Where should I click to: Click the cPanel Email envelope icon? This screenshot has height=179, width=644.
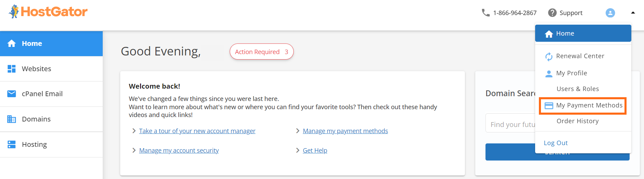pos(12,94)
